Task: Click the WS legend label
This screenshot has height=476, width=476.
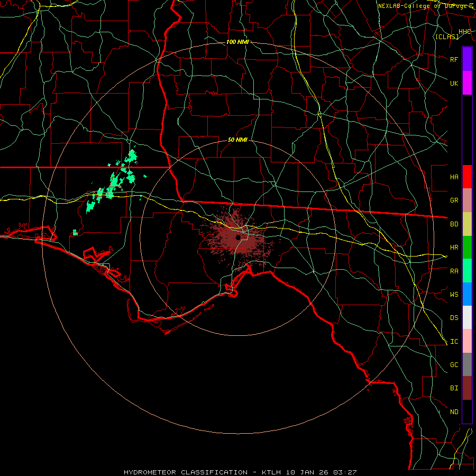Action: pos(454,295)
